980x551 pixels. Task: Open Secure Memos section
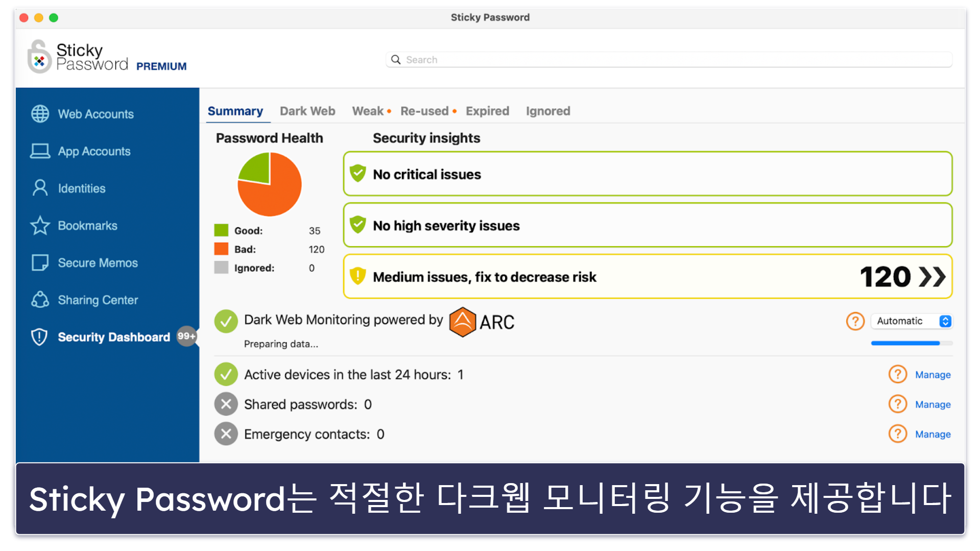107,263
